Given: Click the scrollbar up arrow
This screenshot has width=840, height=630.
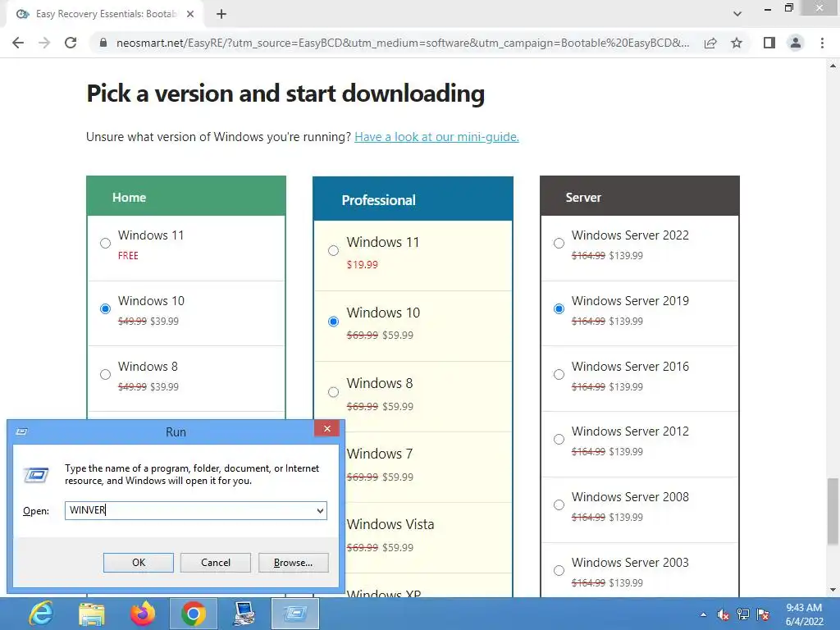Looking at the screenshot, I should 833,66.
